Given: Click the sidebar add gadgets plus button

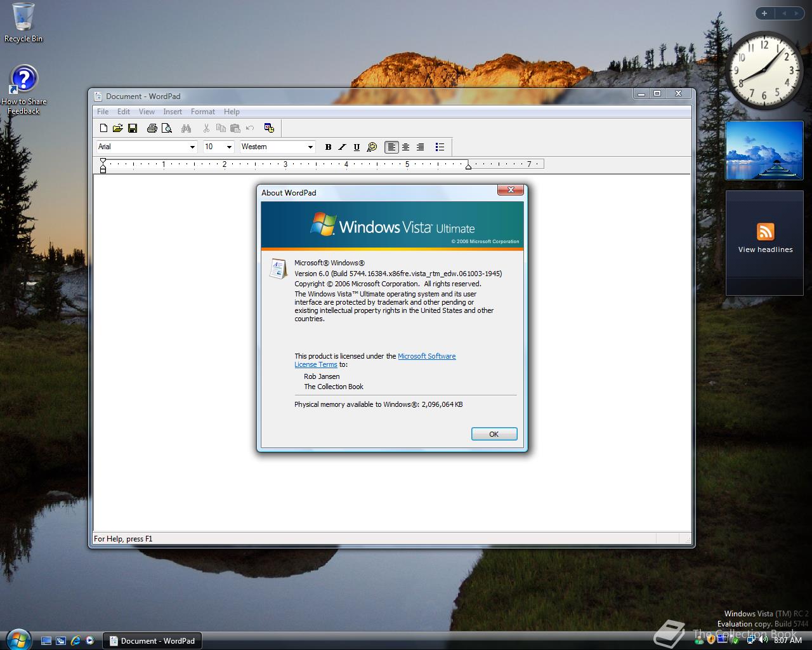Looking at the screenshot, I should pos(764,13).
